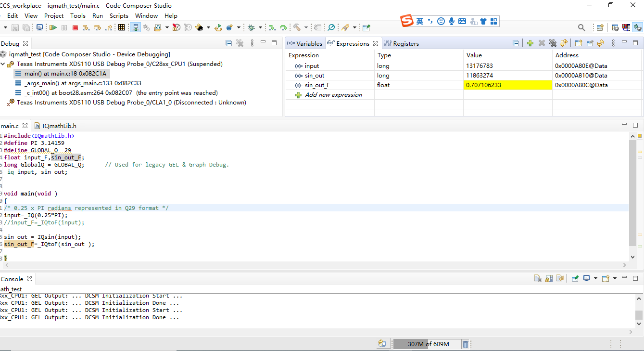The width and height of the screenshot is (644, 351).
Task: Open the Open Console dropdown arrow
Action: pos(615,279)
